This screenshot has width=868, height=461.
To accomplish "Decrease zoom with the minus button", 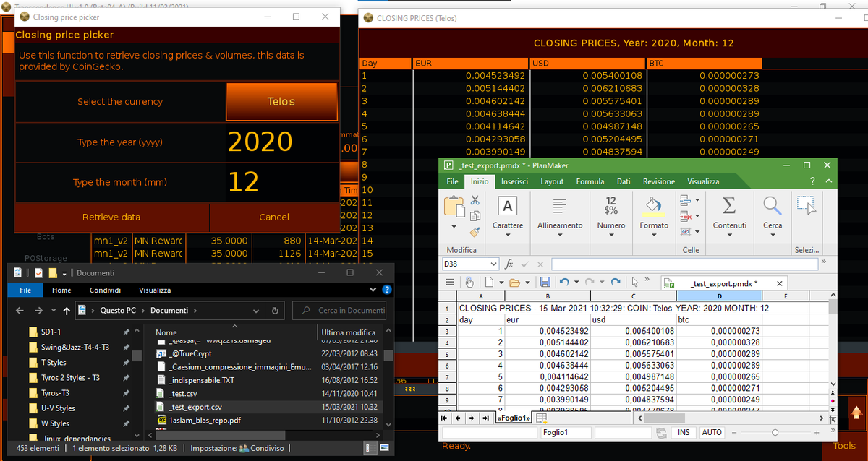I will coord(735,432).
